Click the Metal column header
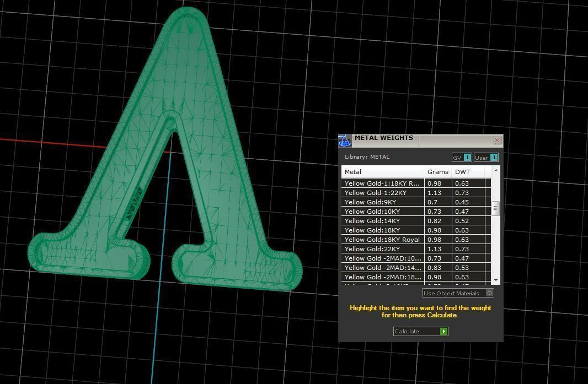 [382, 171]
